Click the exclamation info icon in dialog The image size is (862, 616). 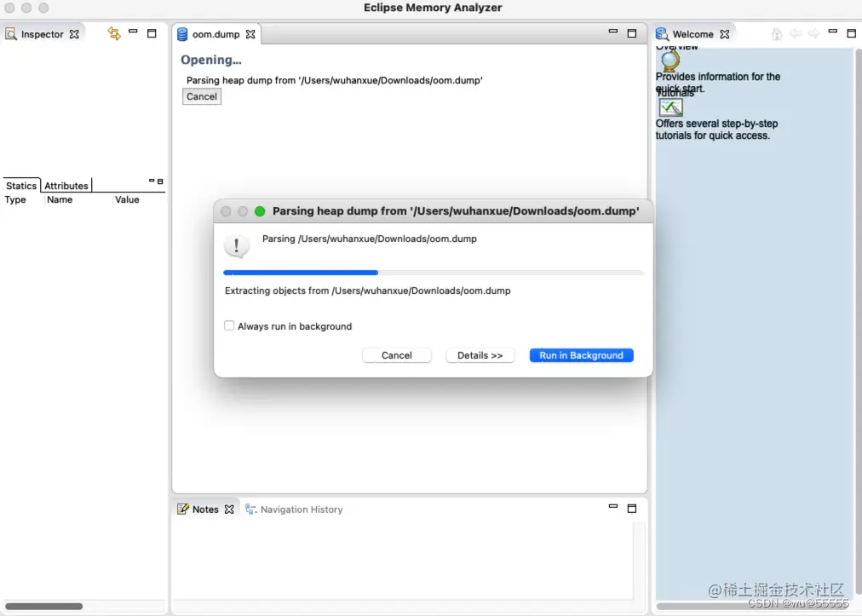pos(237,246)
